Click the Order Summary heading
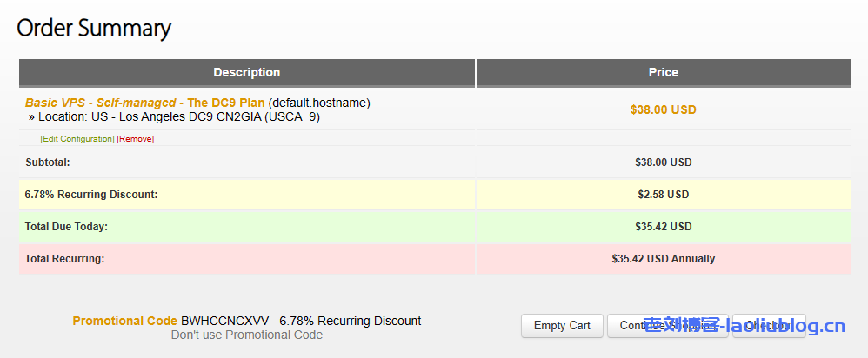The image size is (868, 358). [94, 28]
